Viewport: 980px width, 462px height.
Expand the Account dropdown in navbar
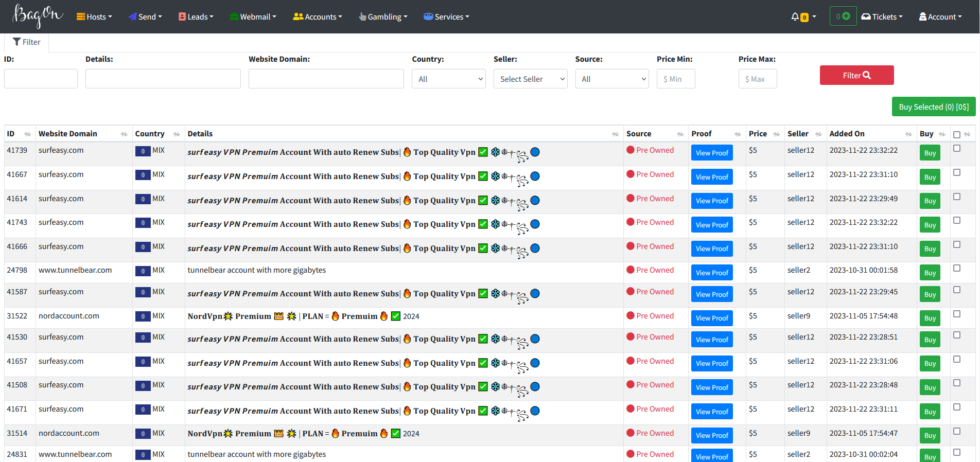(940, 17)
